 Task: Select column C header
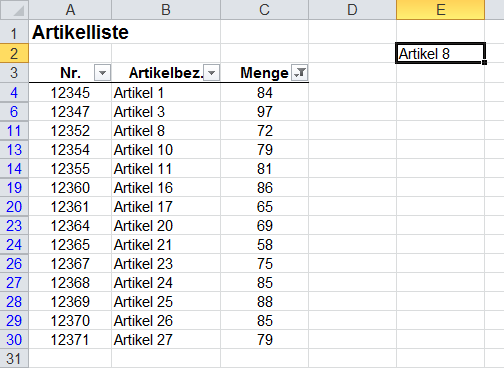(264, 10)
